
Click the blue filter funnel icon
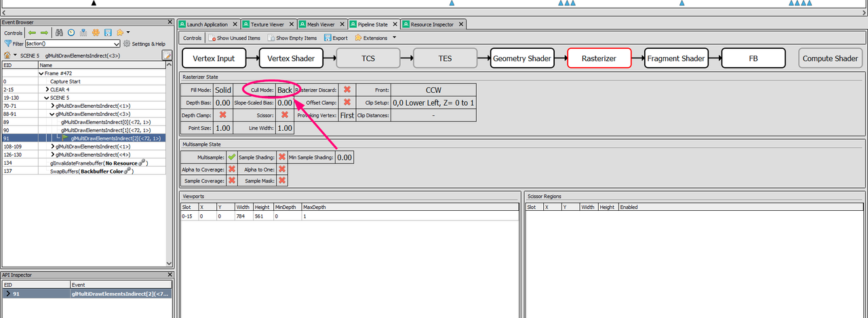(x=7, y=43)
